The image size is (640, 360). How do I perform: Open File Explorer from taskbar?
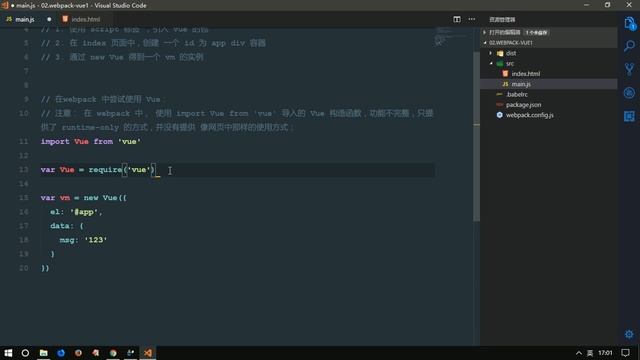tap(43, 353)
